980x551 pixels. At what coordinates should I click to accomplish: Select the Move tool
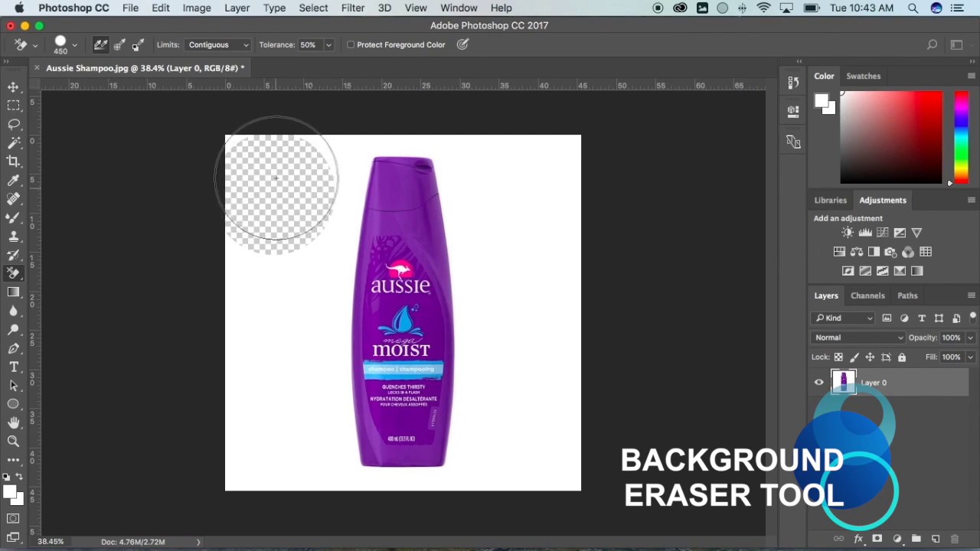pyautogui.click(x=14, y=86)
